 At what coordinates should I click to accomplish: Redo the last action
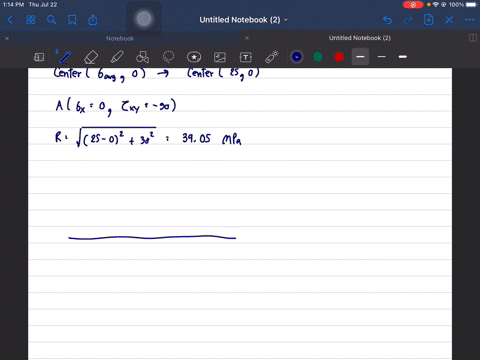click(408, 20)
